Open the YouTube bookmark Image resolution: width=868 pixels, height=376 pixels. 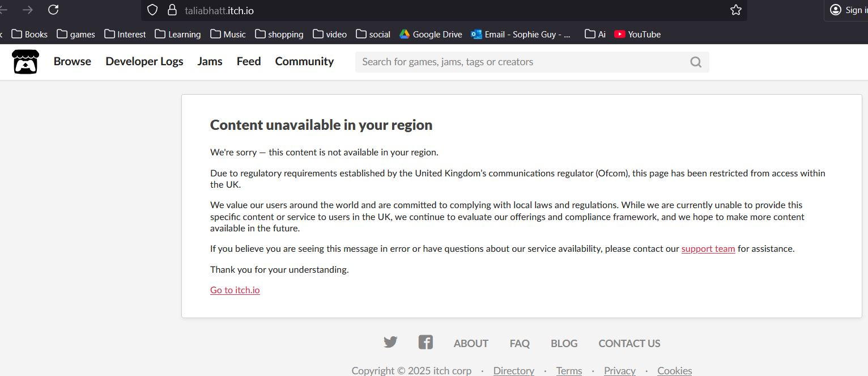pyautogui.click(x=637, y=34)
